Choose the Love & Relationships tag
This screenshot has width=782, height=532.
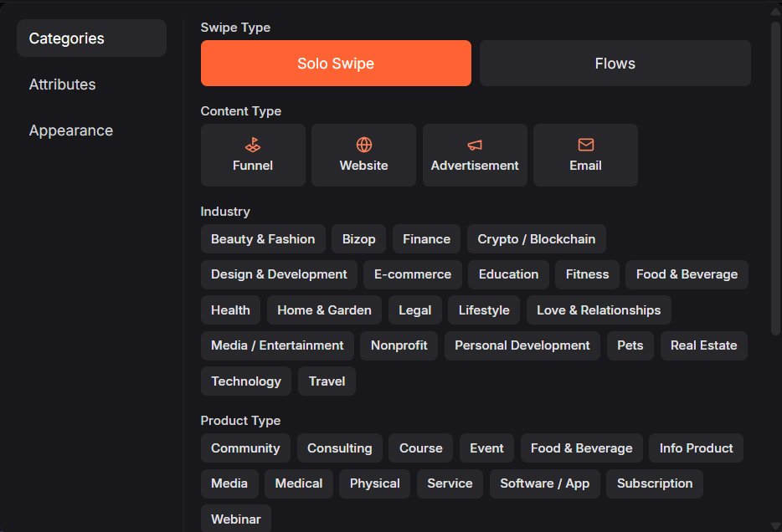pyautogui.click(x=599, y=310)
